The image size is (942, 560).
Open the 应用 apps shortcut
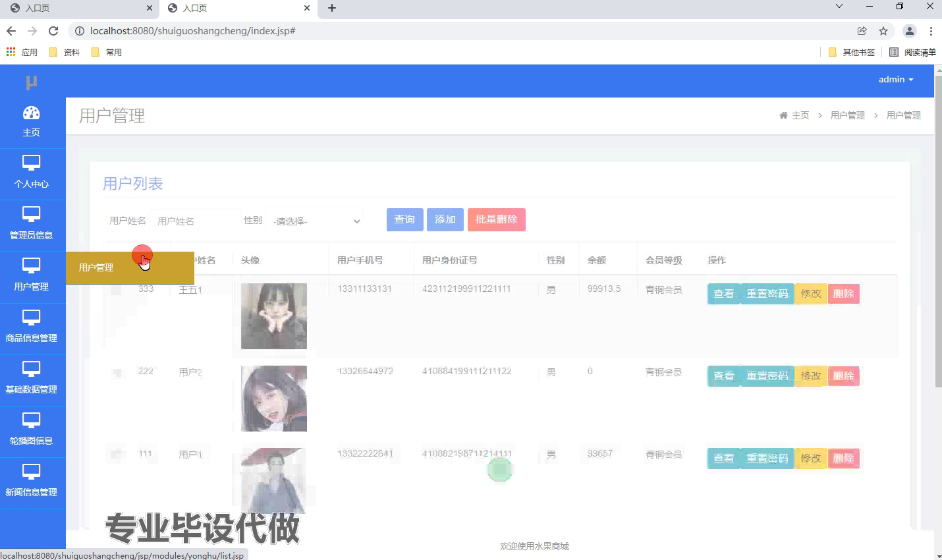point(22,52)
